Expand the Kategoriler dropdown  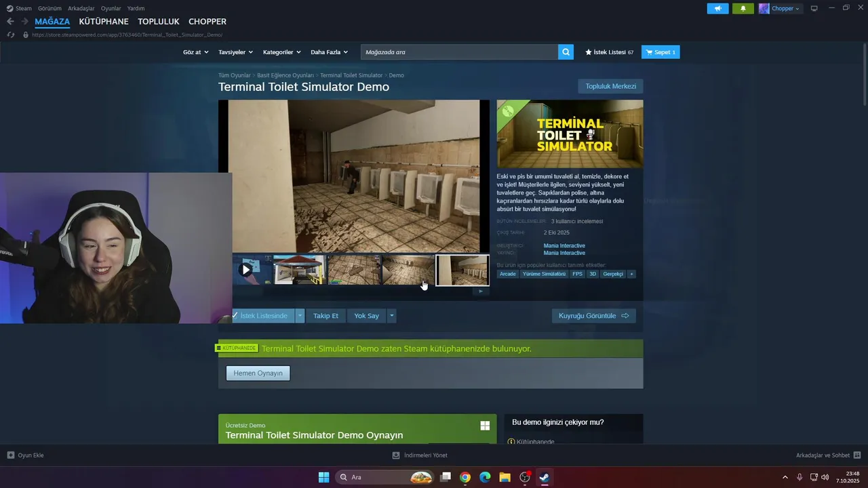pos(281,52)
